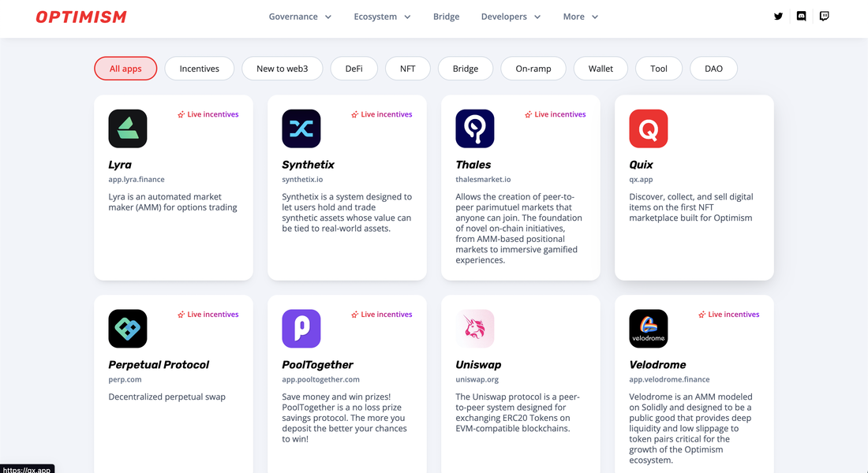Select the All apps filter
The height and width of the screenshot is (473, 868).
tap(125, 69)
